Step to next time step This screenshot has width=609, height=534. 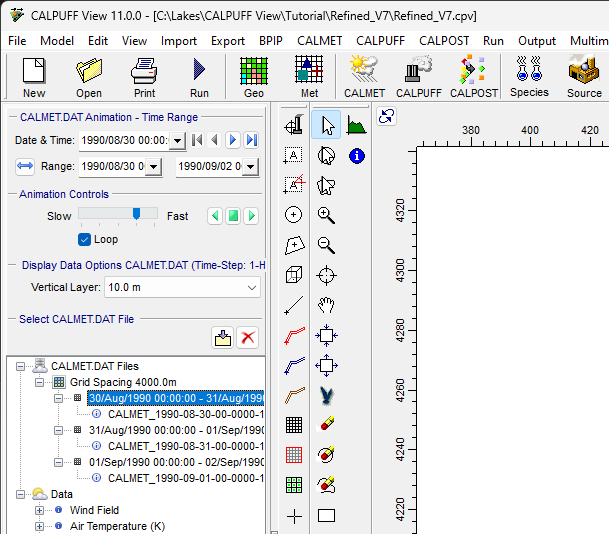(x=233, y=140)
